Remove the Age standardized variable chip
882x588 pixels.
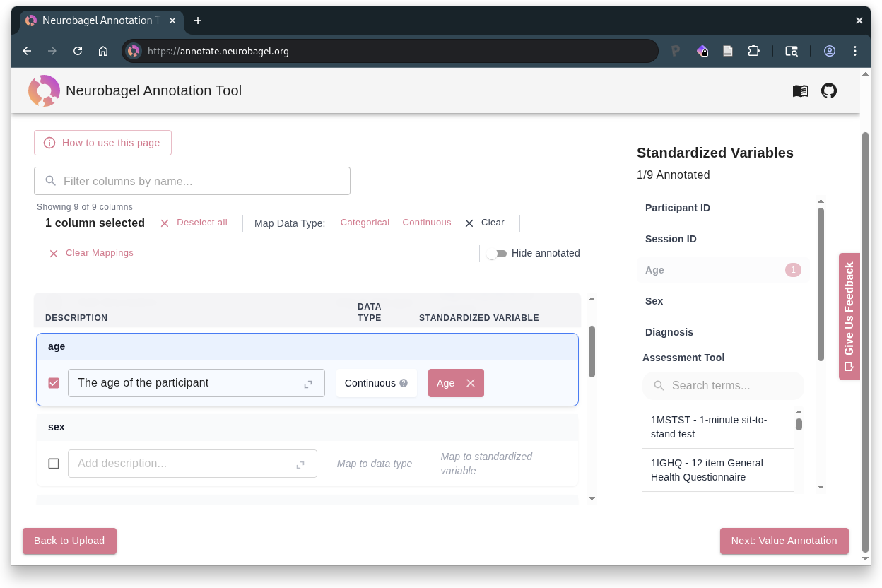tap(470, 382)
